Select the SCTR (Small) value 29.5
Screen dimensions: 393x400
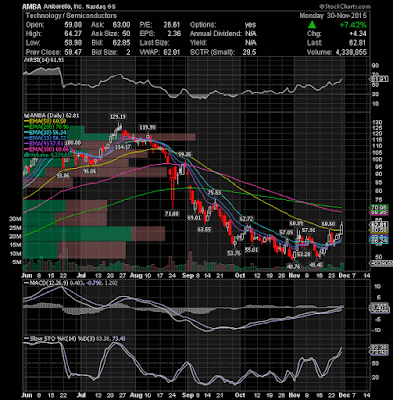click(249, 52)
